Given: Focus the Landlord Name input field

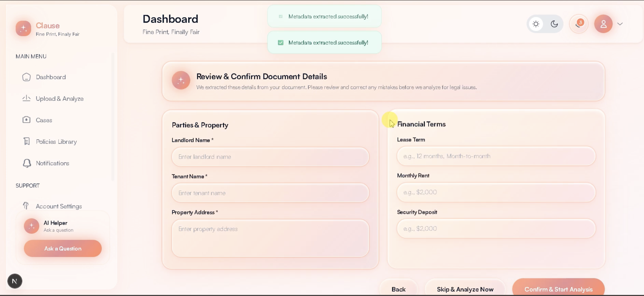Looking at the screenshot, I should coord(270,157).
